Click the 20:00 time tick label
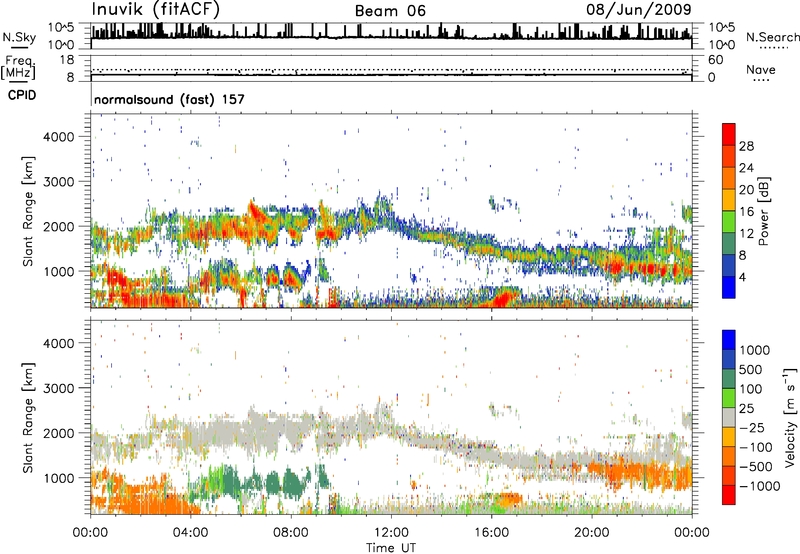 click(x=591, y=533)
